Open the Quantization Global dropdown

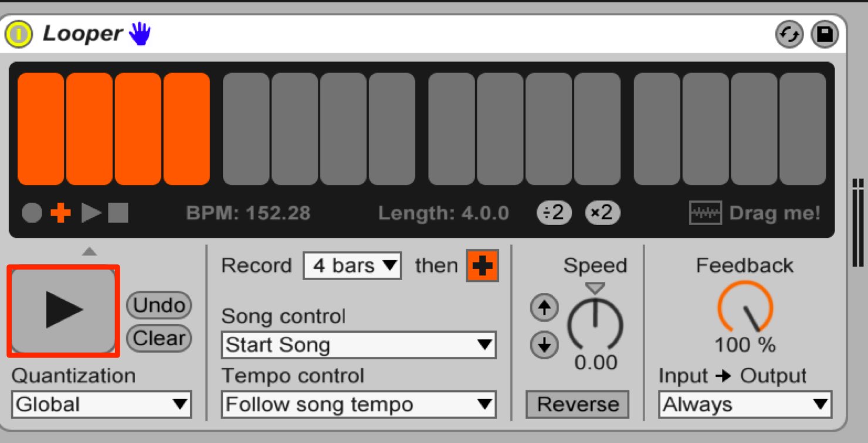tap(101, 404)
